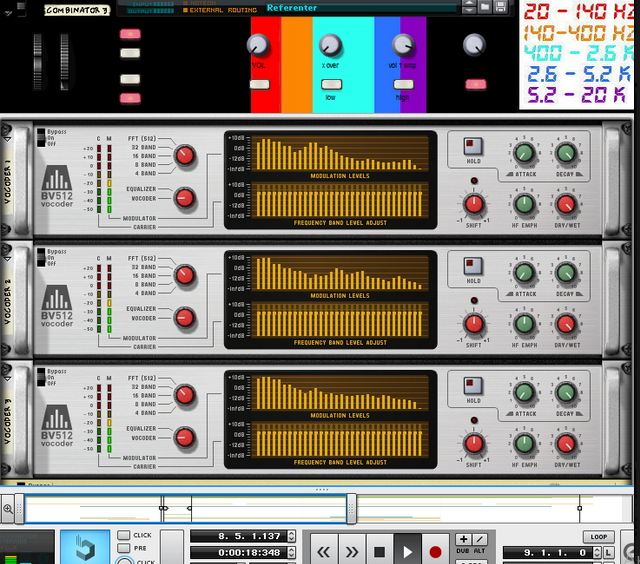This screenshot has width=640, height=564.
Task: Open the patch browser folder icon
Action: pos(484,7)
